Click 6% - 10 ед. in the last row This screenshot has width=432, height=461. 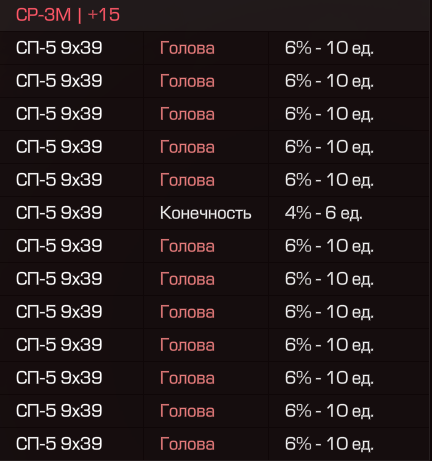tap(329, 444)
